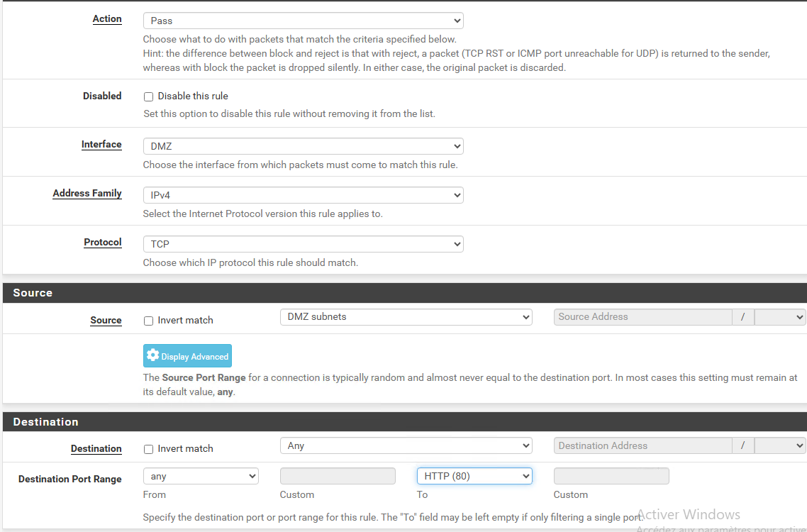The height and width of the screenshot is (532, 807).
Task: Click the Destination Port Range label
Action: tap(70, 480)
